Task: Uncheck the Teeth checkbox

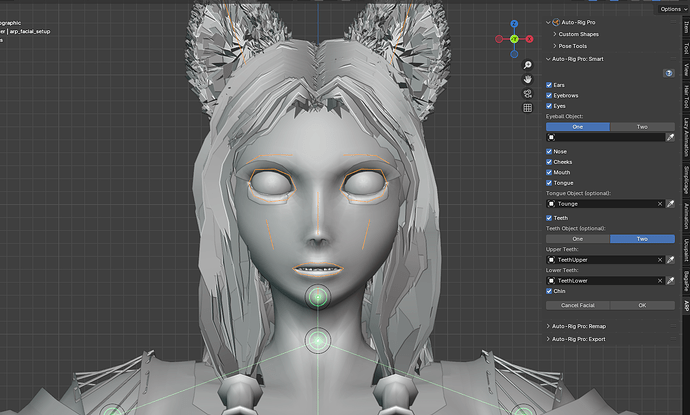Action: [x=549, y=218]
